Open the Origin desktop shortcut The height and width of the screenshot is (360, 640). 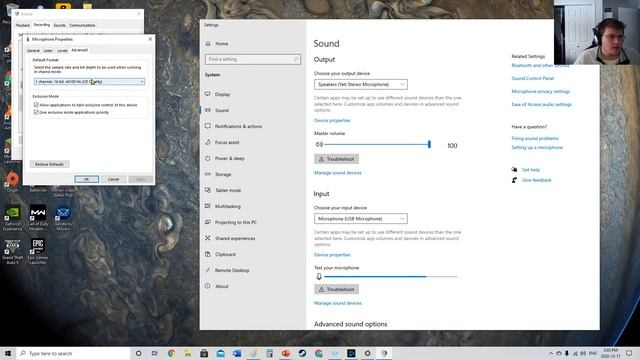point(12,182)
